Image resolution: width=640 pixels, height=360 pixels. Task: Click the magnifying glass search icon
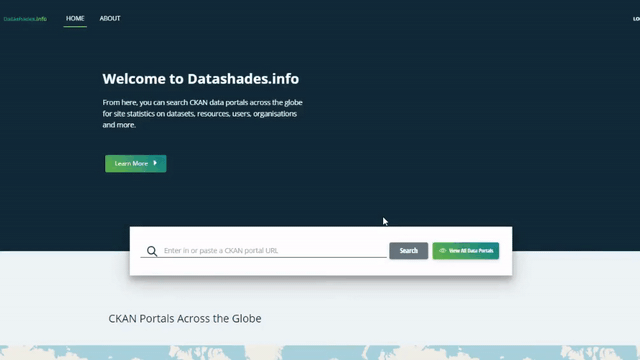pyautogui.click(x=152, y=251)
